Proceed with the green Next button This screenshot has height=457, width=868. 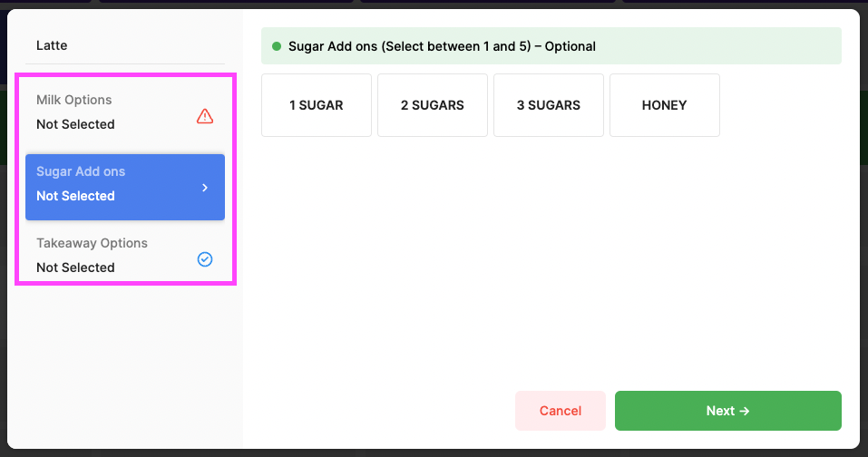[x=728, y=411]
